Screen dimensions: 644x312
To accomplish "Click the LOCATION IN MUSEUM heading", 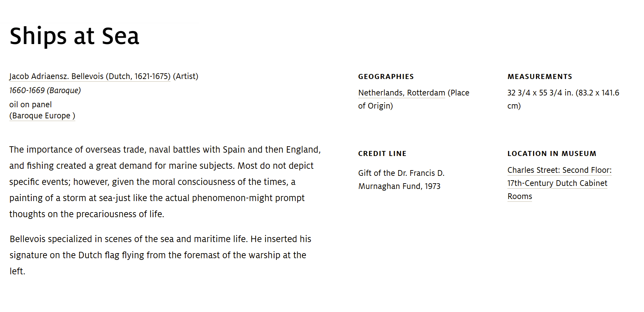I will [552, 154].
